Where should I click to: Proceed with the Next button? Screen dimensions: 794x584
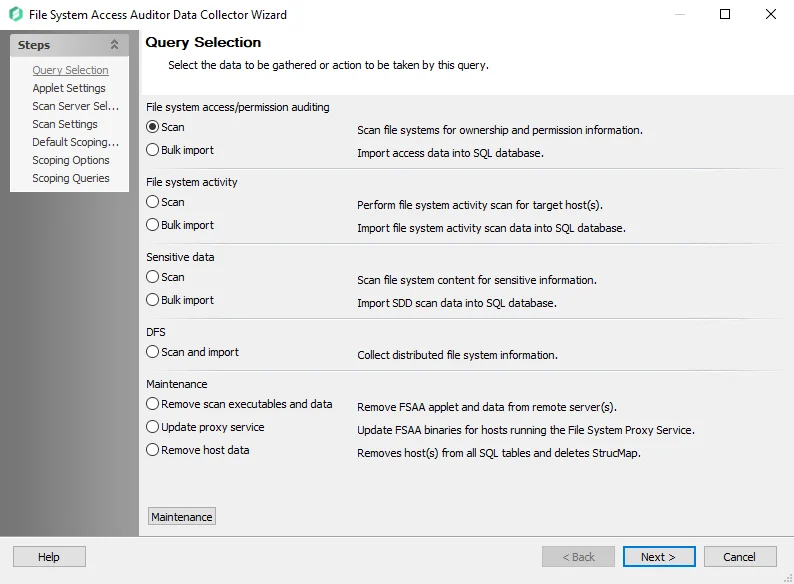tap(659, 557)
